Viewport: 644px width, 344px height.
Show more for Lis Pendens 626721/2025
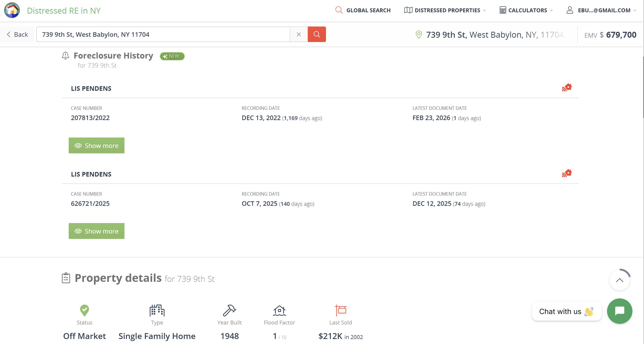pyautogui.click(x=96, y=231)
